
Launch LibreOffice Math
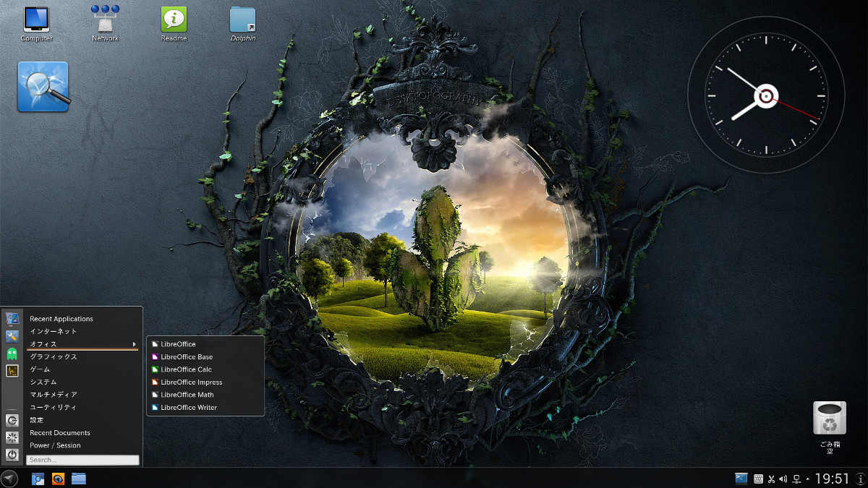coord(205,395)
